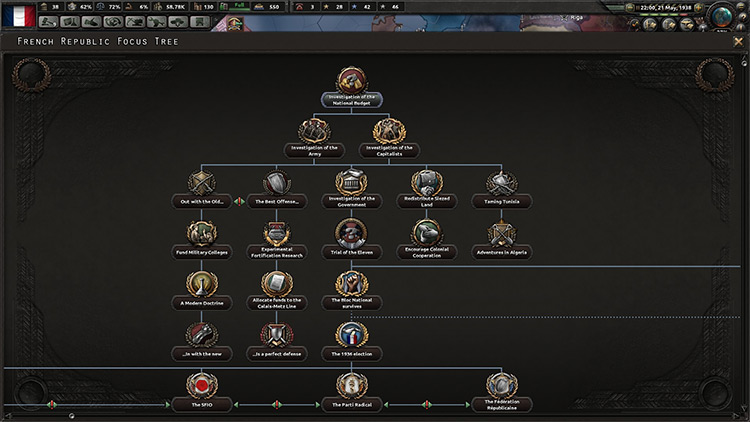Open Decisions with the gavel button
The image size is (750, 422).
click(x=48, y=22)
